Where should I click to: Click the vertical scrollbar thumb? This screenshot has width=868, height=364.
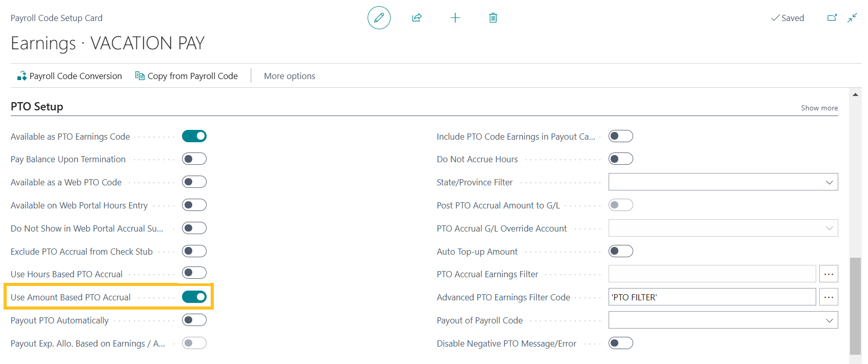855,305
